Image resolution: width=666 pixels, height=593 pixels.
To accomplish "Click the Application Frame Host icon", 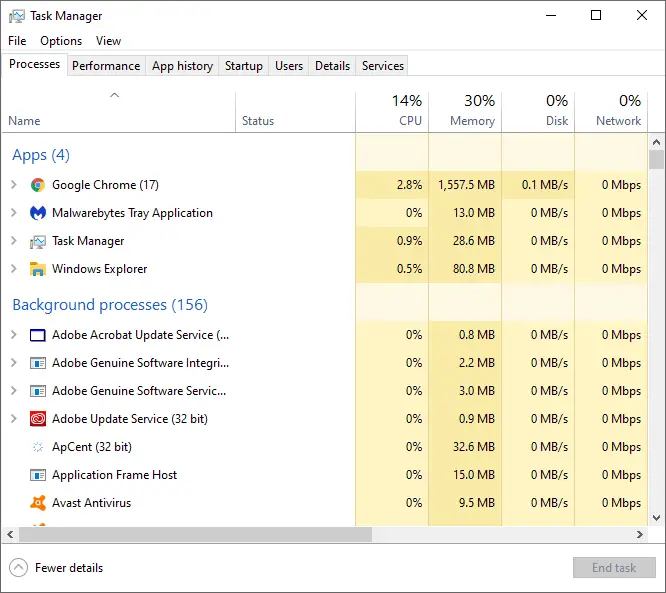I will point(38,475).
